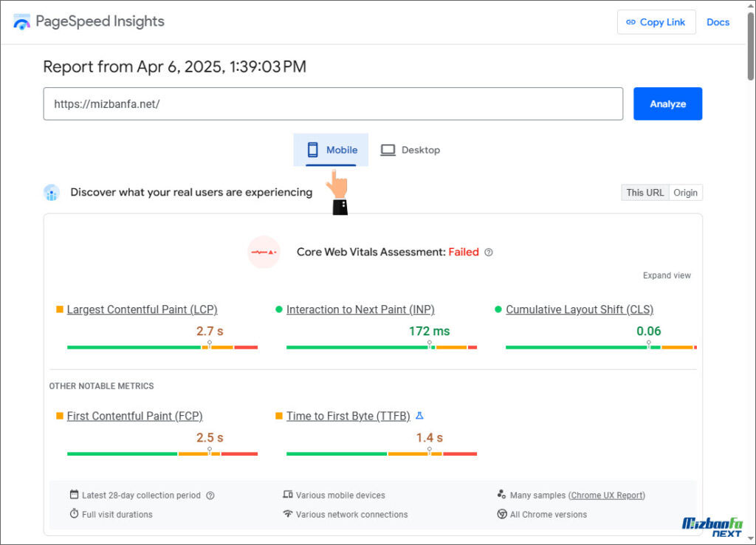The height and width of the screenshot is (545, 756).
Task: Click the orange square TTFB status indicator
Action: point(278,416)
